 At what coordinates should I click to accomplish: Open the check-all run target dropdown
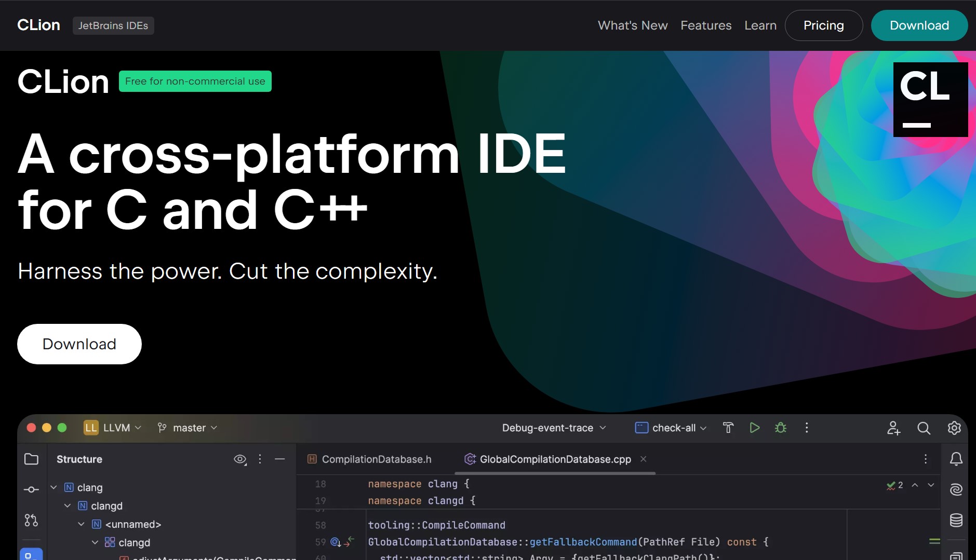pos(679,428)
